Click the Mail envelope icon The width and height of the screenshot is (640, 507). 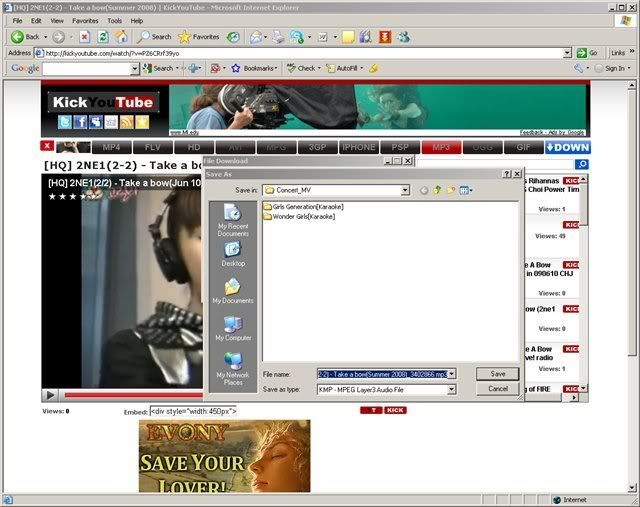[256, 37]
